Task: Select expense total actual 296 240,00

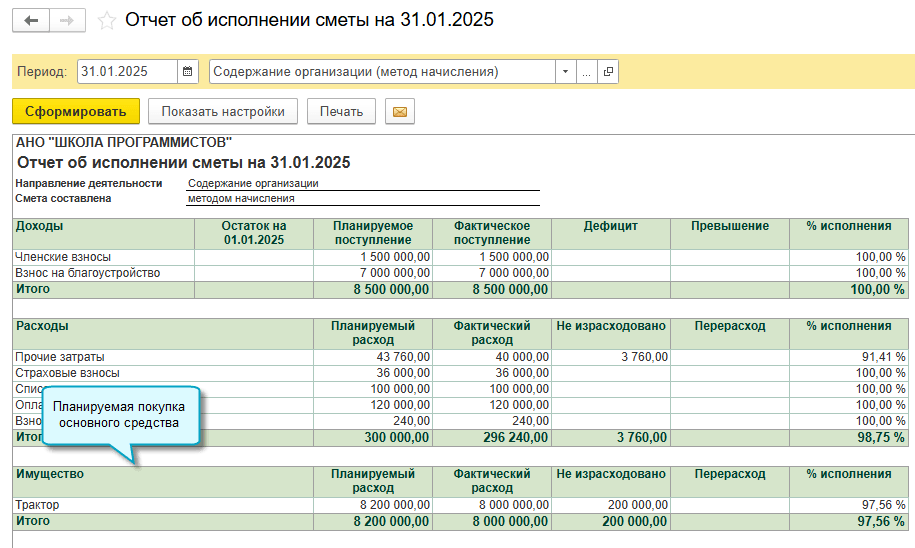Action: [492, 438]
